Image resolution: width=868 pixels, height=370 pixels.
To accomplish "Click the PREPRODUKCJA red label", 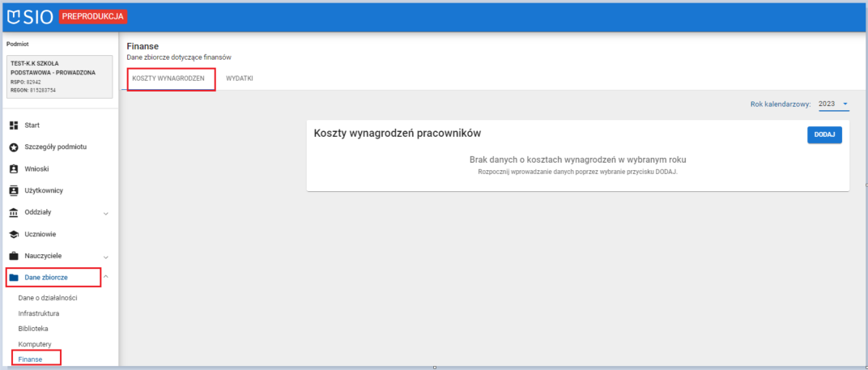I will 93,17.
